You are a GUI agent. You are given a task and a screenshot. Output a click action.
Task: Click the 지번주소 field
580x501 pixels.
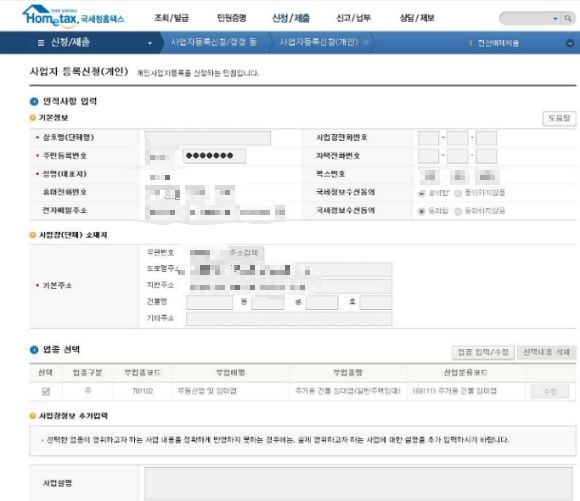point(289,286)
